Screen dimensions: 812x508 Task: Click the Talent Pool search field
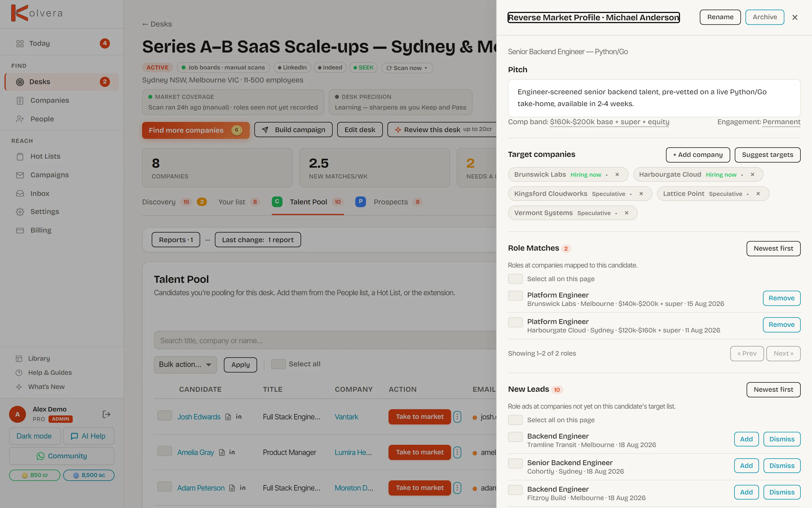[325, 340]
